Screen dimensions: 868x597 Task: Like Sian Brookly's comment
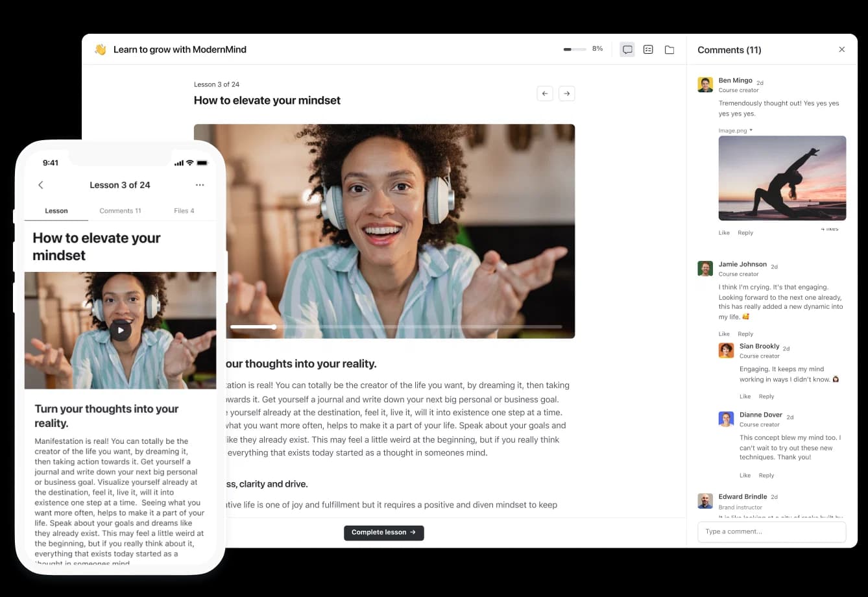click(x=745, y=396)
